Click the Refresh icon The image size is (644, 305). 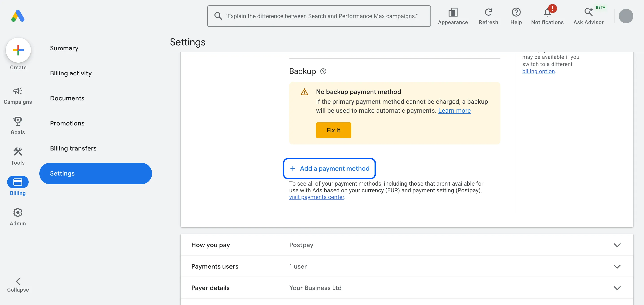488,12
